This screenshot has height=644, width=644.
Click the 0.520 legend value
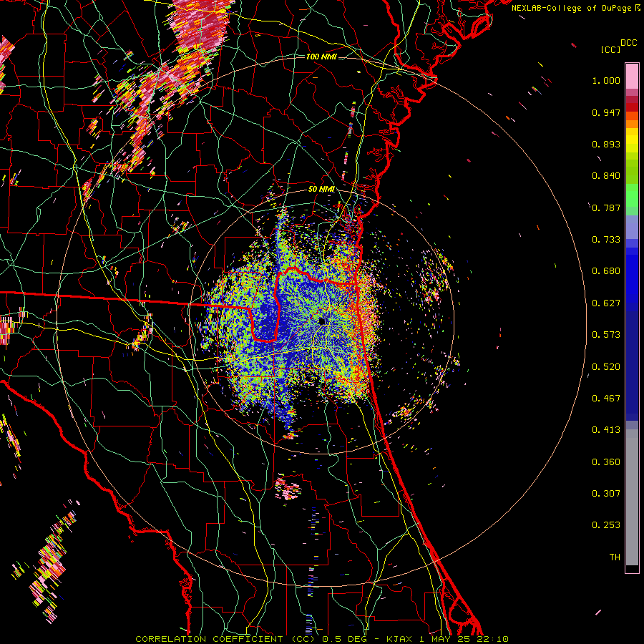tap(606, 367)
